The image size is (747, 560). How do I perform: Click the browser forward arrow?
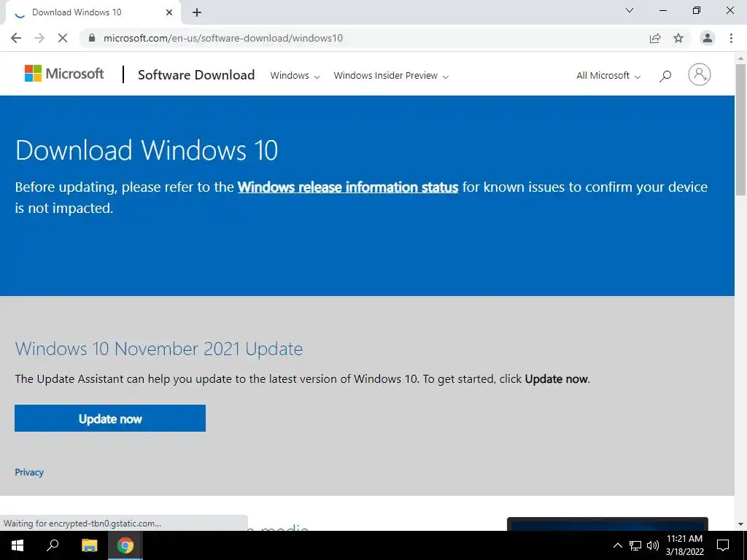(x=39, y=38)
